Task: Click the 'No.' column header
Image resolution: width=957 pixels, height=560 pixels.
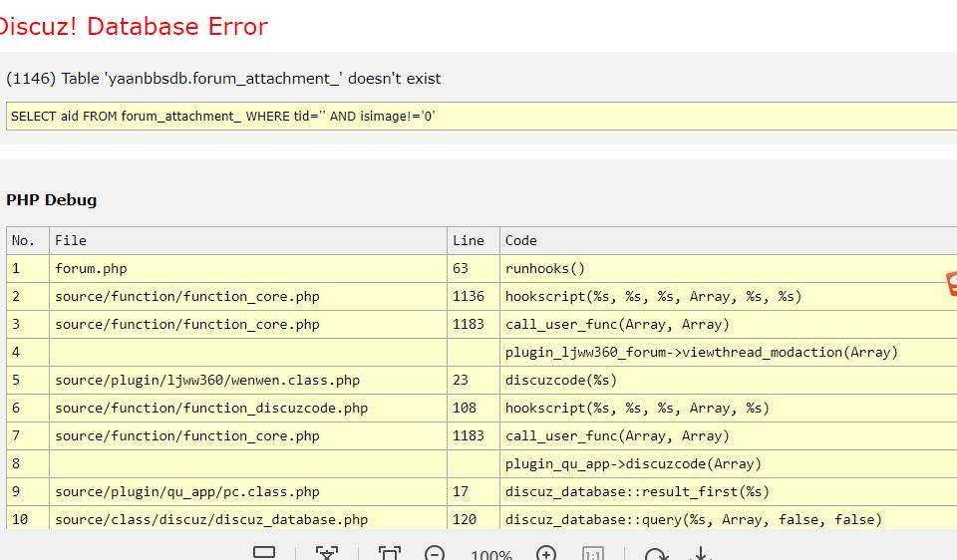Action: (28, 240)
